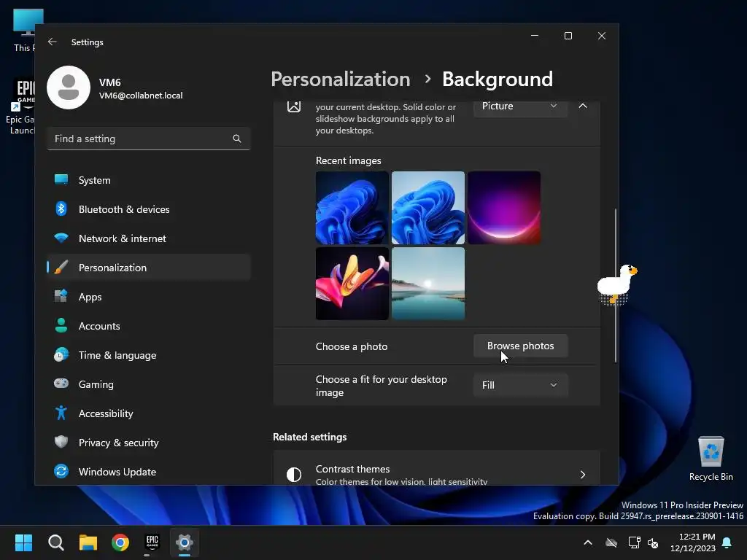Image resolution: width=747 pixels, height=560 pixels.
Task: Click the network display tray icon
Action: tap(634, 542)
